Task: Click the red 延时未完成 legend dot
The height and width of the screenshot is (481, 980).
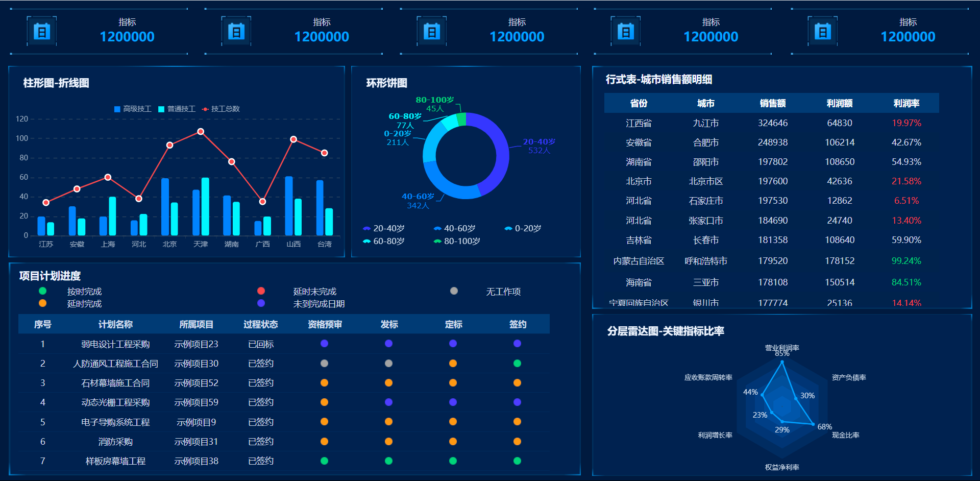Action: point(262,291)
